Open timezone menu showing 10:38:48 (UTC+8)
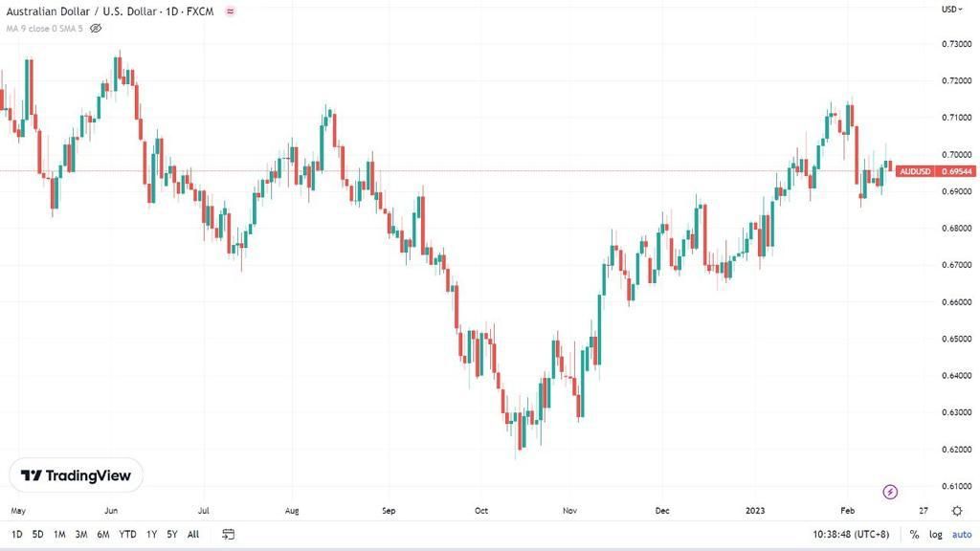The image size is (980, 551). pyautogui.click(x=851, y=534)
